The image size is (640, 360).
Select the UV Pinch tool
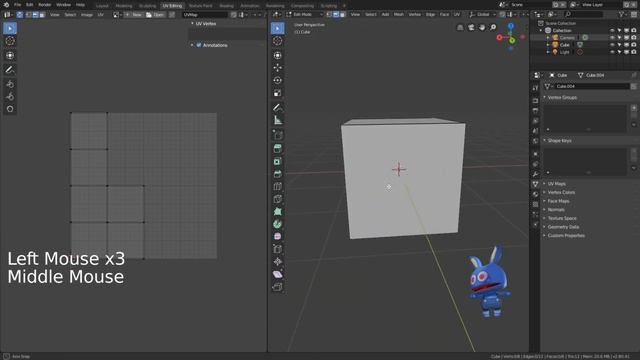10,109
